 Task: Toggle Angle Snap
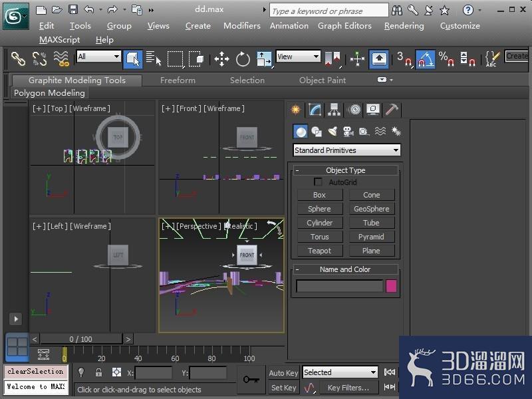(426, 59)
